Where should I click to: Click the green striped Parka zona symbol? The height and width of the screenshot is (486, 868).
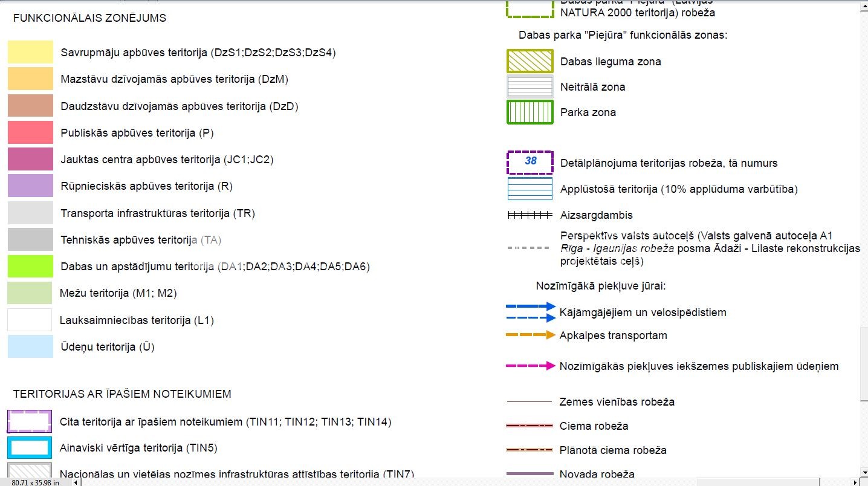(x=530, y=112)
